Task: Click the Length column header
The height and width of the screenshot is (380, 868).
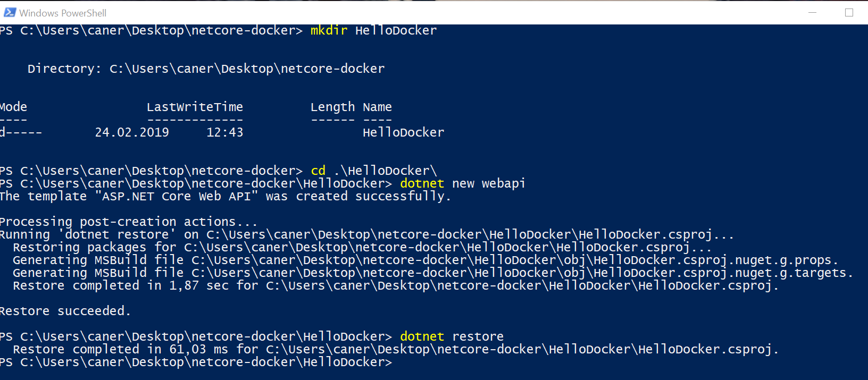Action: point(332,107)
